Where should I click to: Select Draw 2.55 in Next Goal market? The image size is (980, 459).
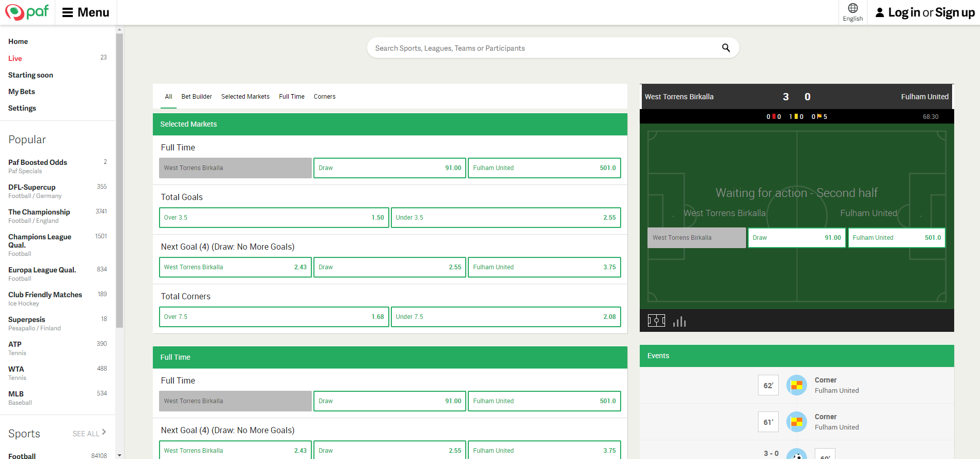click(389, 267)
